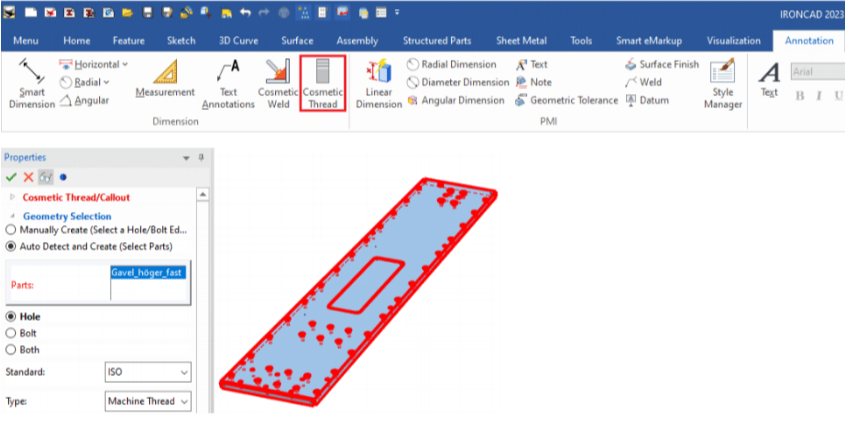
Task: Add a PMI Radial Dimension
Action: (x=451, y=65)
